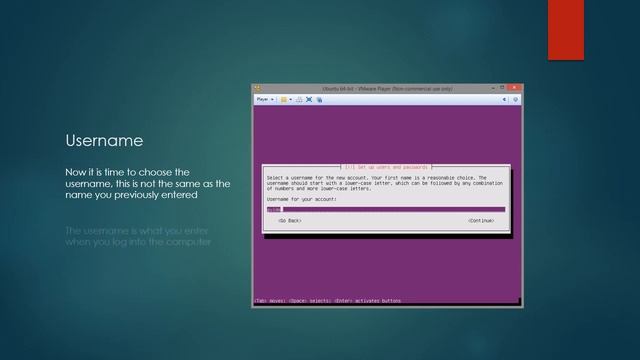Click the username input field
Viewport: 640px width, 360px height.
click(386, 209)
